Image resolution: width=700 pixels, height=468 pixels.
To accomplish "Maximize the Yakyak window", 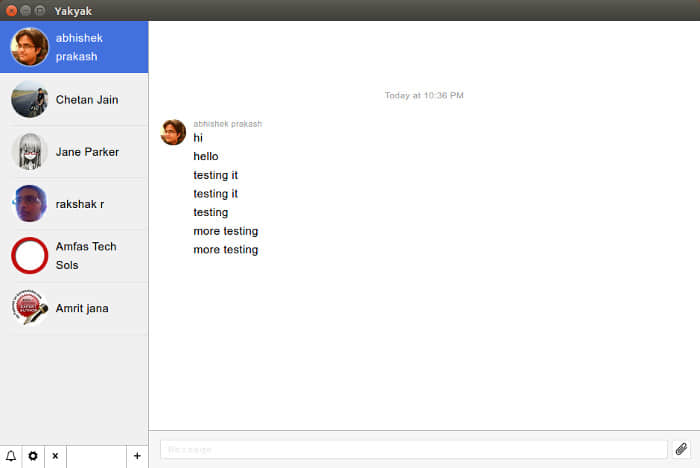I will click(x=40, y=11).
